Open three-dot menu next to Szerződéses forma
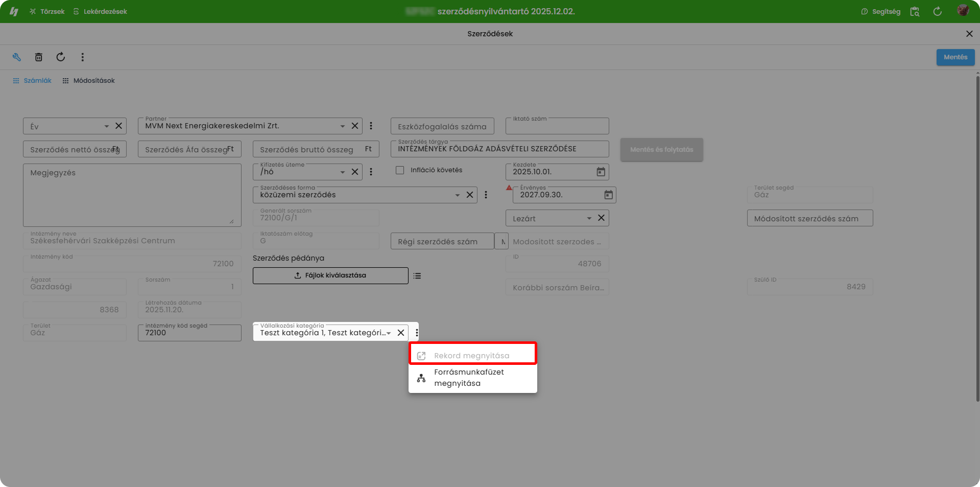 pyautogui.click(x=486, y=195)
